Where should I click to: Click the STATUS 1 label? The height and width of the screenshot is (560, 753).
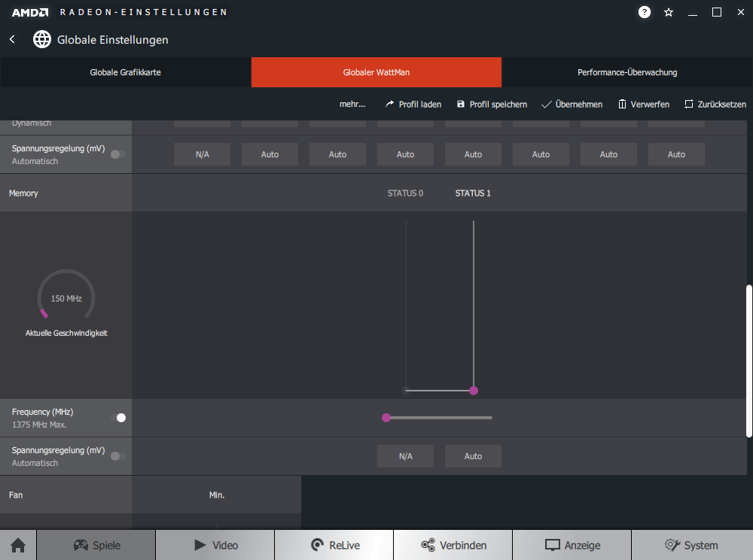click(473, 193)
